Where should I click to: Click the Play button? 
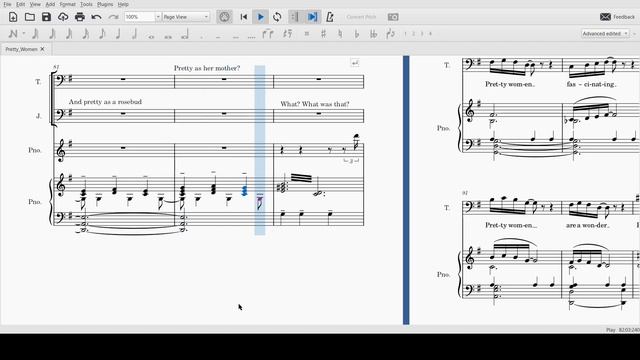coord(260,17)
